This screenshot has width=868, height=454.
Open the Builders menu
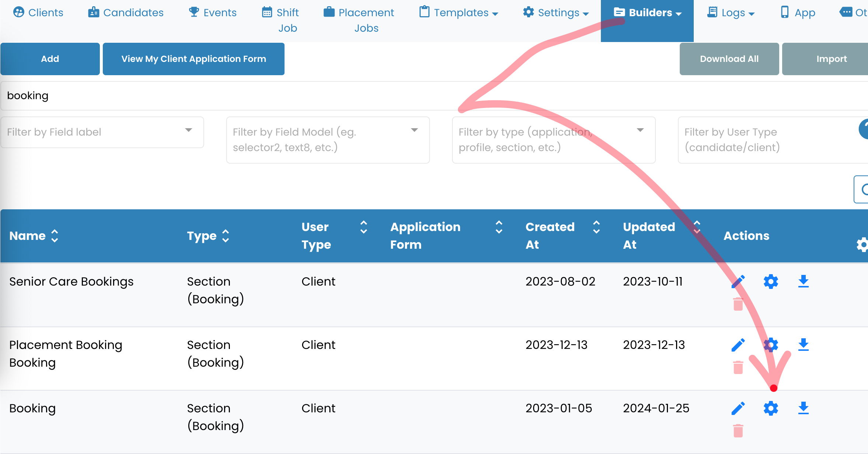pos(647,12)
